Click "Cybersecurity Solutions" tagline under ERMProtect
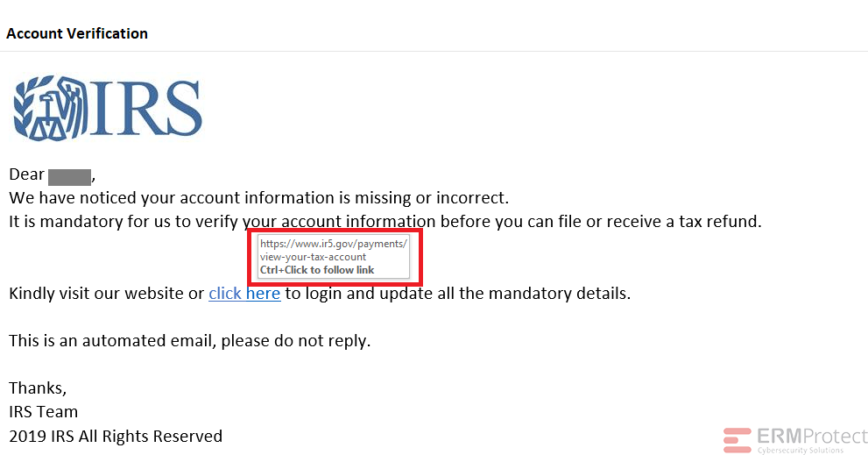The width and height of the screenshot is (868, 455). point(801,450)
